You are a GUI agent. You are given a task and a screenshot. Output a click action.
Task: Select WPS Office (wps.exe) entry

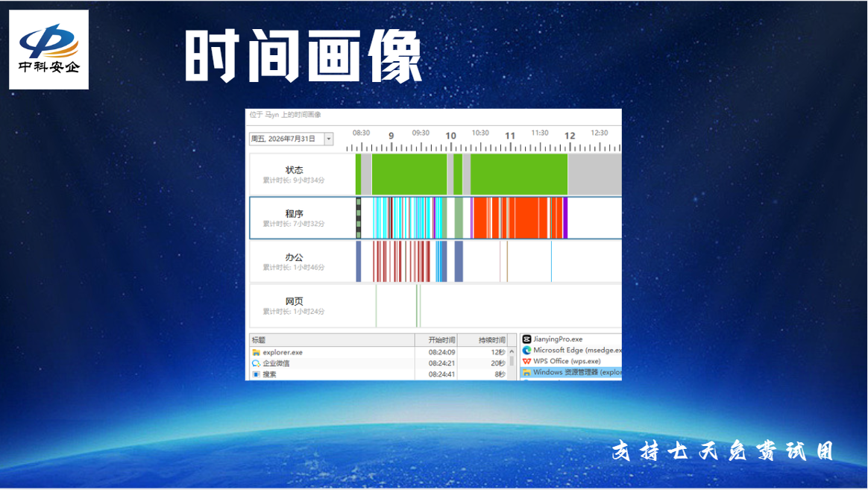pyautogui.click(x=567, y=361)
